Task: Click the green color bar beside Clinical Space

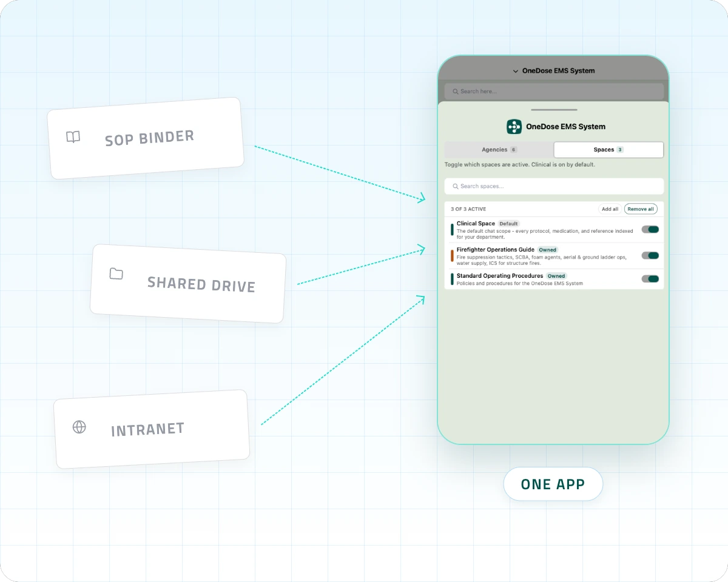Action: pos(452,230)
